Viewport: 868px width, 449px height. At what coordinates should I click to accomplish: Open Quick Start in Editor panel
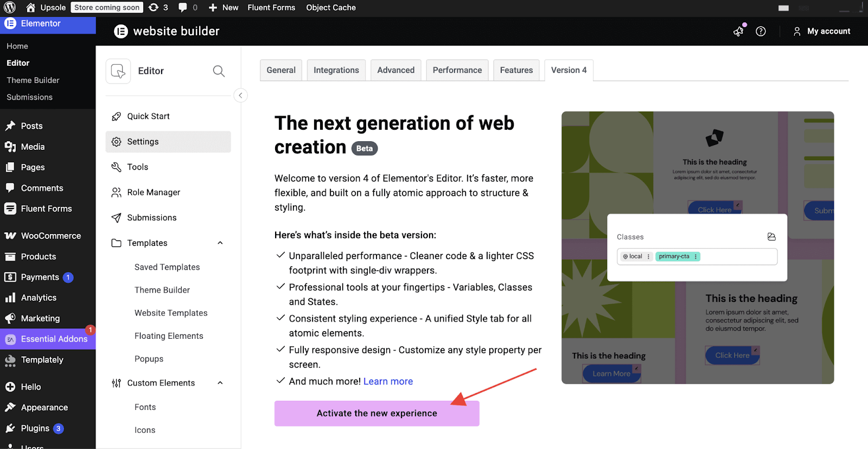point(148,116)
